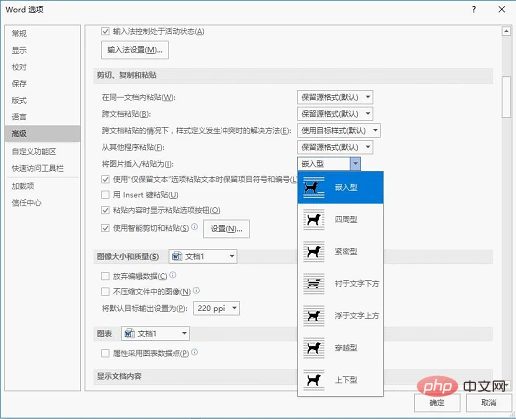Screen dimensions: 516x419
Task: Open the 自定义功能区 category
Action: 34,152
